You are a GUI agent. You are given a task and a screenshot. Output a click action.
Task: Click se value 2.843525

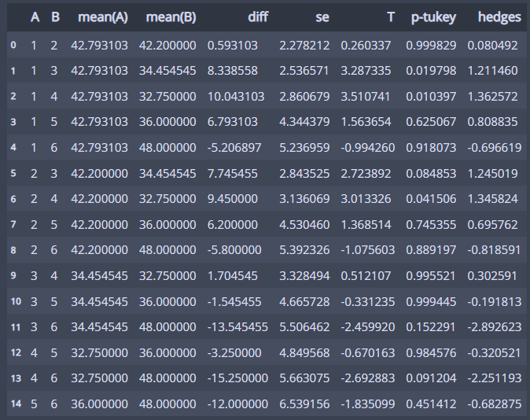tap(304, 174)
